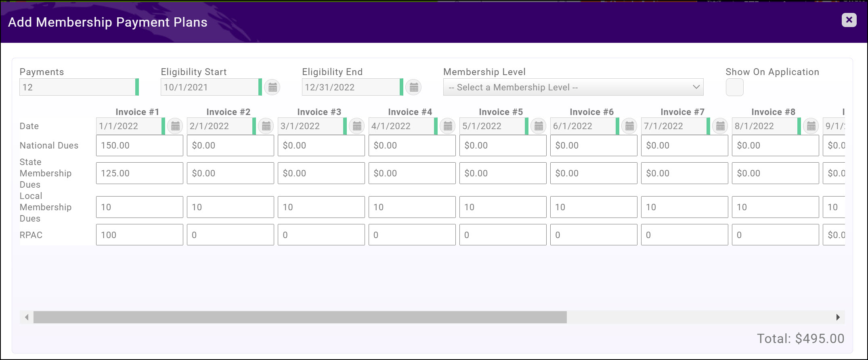Open calendar for Invoice #2 date
Image resolution: width=868 pixels, height=360 pixels.
coord(266,126)
